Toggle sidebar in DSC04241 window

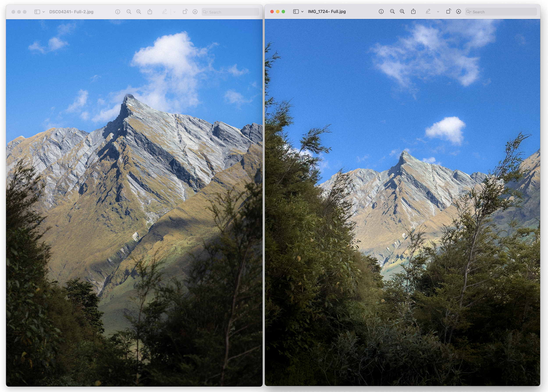tap(37, 12)
